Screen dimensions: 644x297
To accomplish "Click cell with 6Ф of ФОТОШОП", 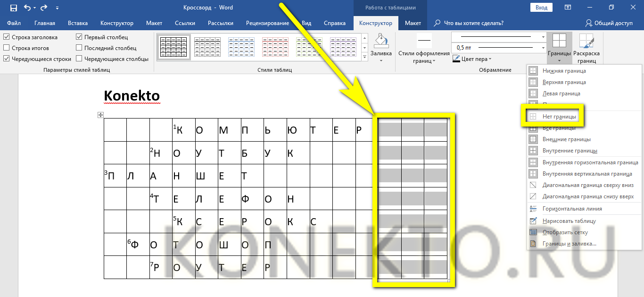I will [138, 244].
